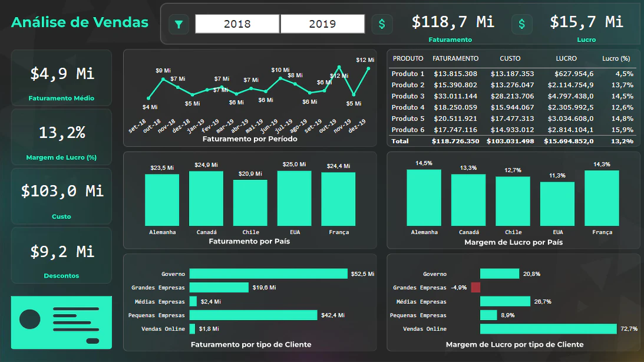The height and width of the screenshot is (362, 644).
Task: Click the Governo 20,8% margin bar
Action: (500, 274)
